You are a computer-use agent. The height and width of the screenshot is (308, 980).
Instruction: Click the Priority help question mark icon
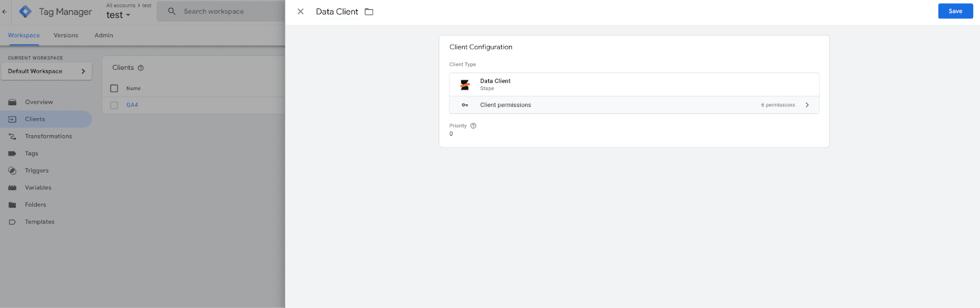473,126
